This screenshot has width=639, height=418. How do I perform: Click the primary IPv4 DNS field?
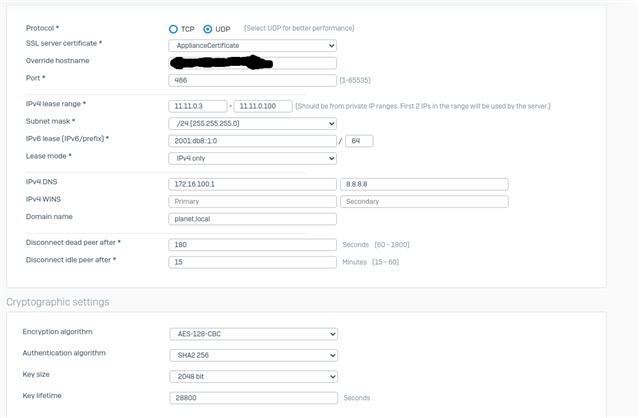point(252,184)
